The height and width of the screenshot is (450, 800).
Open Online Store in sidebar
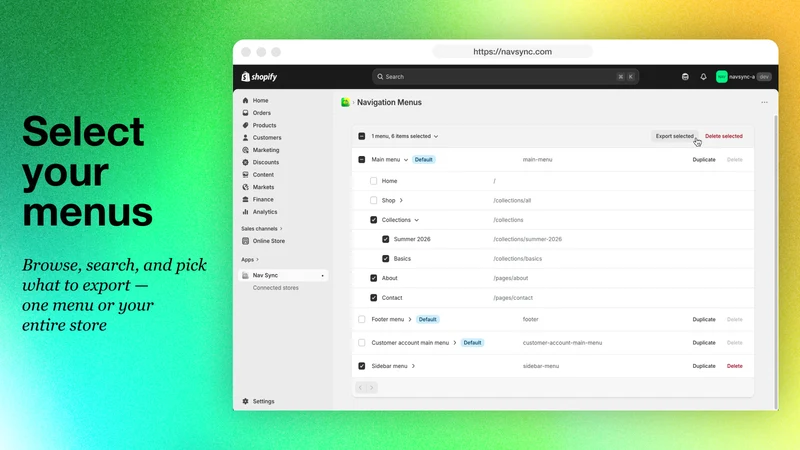pos(268,241)
